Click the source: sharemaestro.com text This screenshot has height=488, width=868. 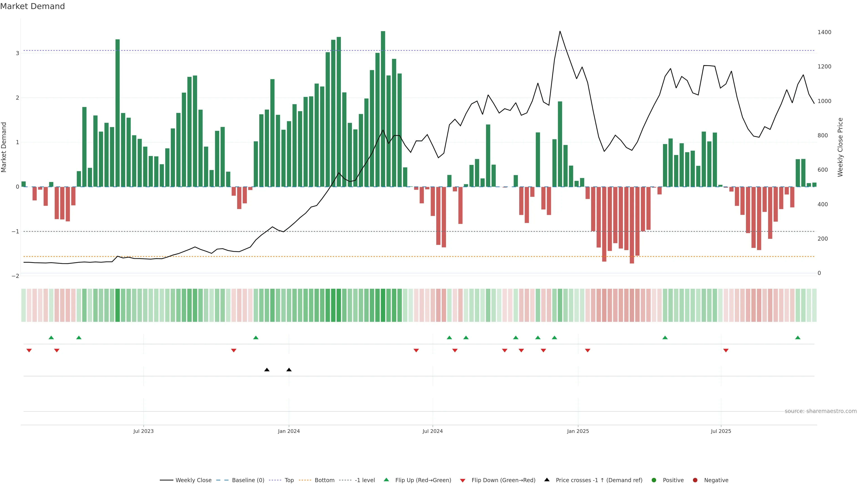821,411
